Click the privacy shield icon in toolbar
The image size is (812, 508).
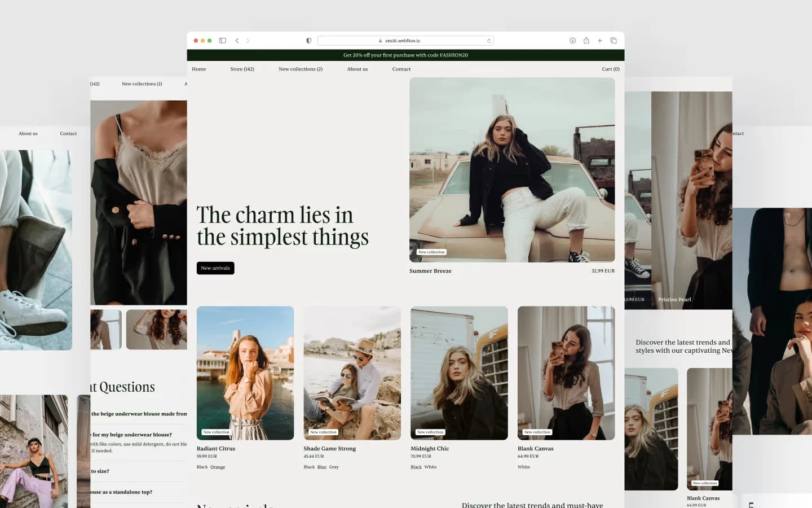click(x=308, y=41)
